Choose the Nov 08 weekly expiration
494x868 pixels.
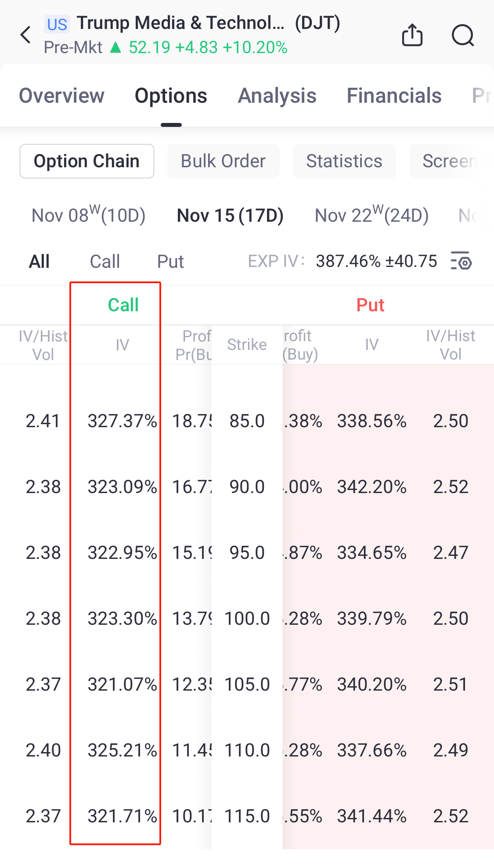coord(88,215)
